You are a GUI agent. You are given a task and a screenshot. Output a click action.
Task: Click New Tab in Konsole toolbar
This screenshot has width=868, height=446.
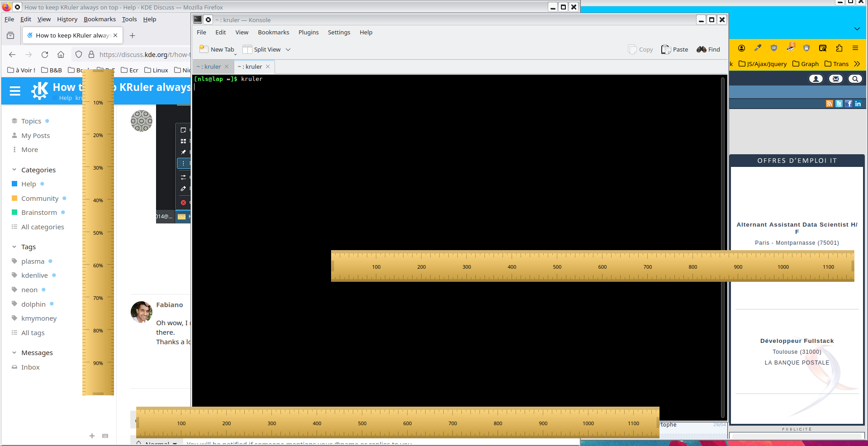[x=217, y=49]
